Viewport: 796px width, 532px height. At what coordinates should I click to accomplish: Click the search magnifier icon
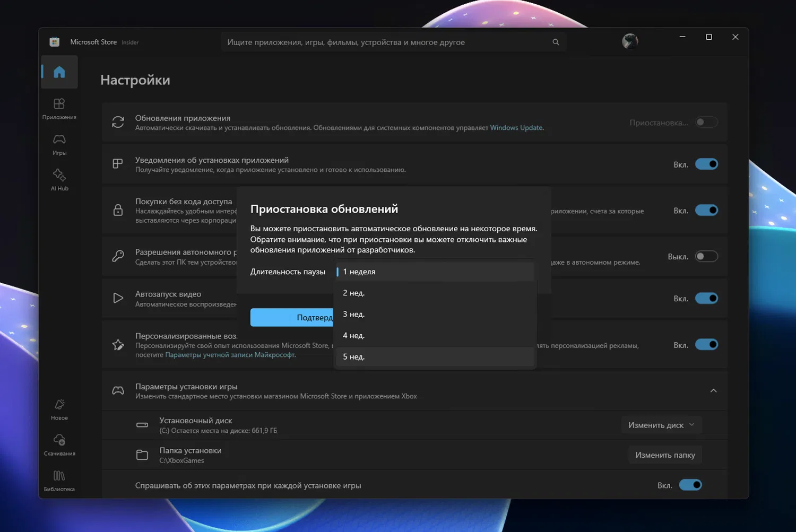[556, 42]
